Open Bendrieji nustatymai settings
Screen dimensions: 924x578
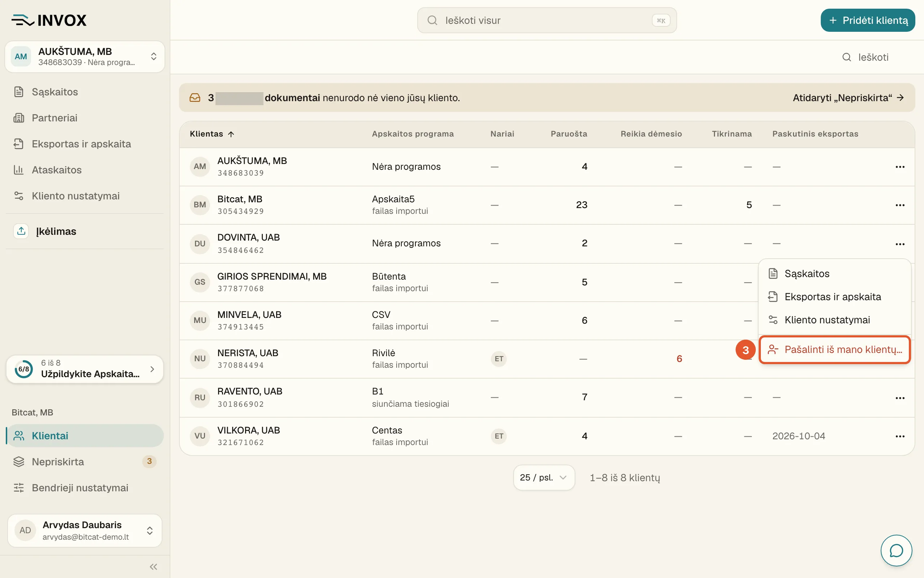coord(85,488)
